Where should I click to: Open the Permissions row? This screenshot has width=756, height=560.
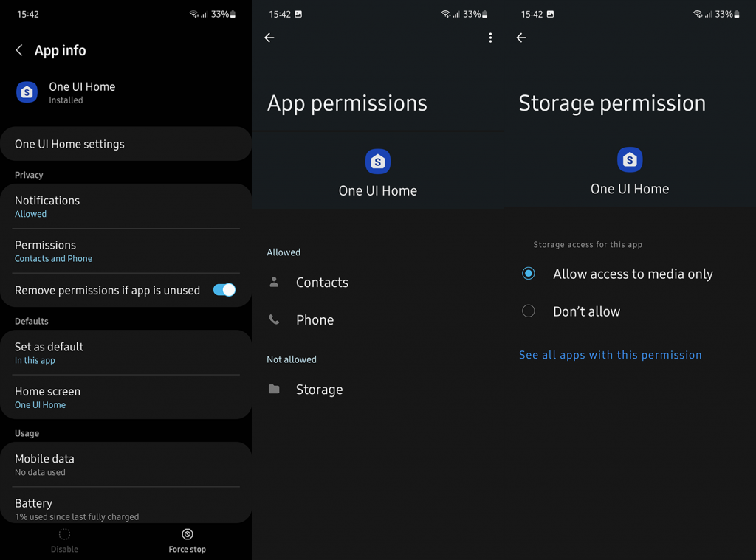coord(126,251)
